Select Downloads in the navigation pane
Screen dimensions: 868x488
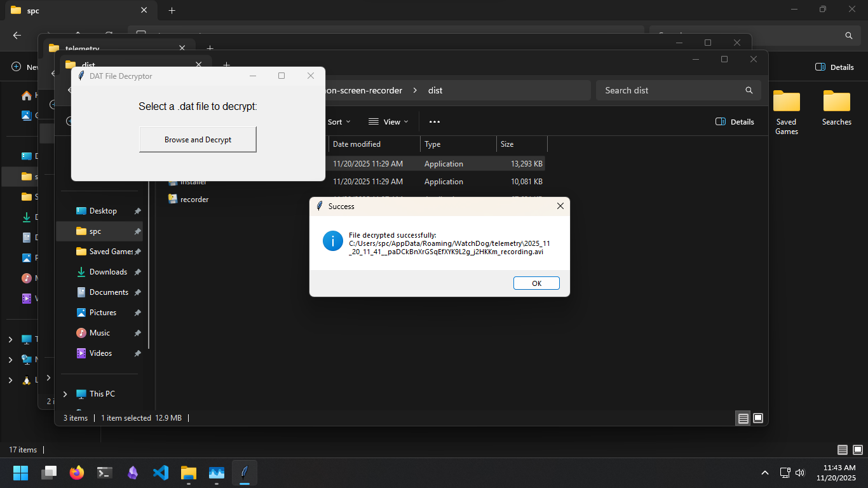[108, 271]
